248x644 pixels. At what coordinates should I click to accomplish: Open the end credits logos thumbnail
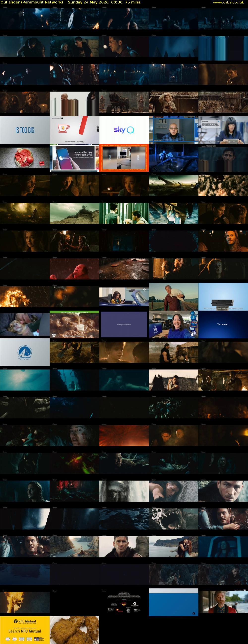point(124,602)
